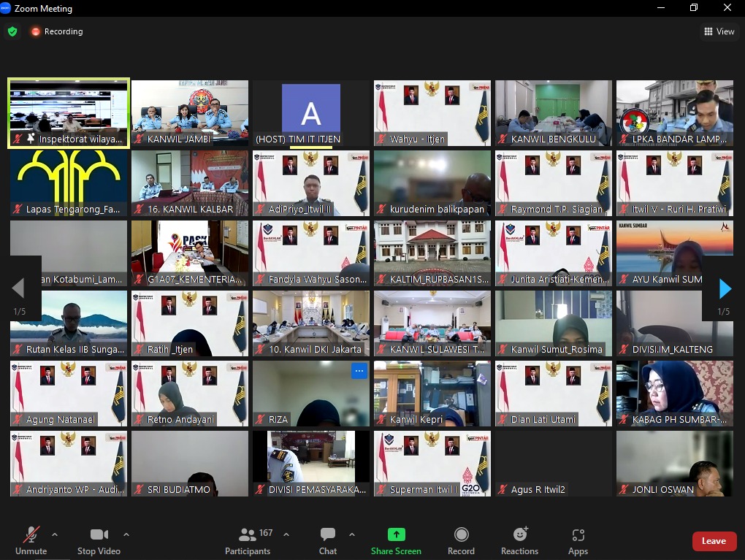Stop Video camera toggle
The width and height of the screenshot is (745, 560).
tap(99, 535)
